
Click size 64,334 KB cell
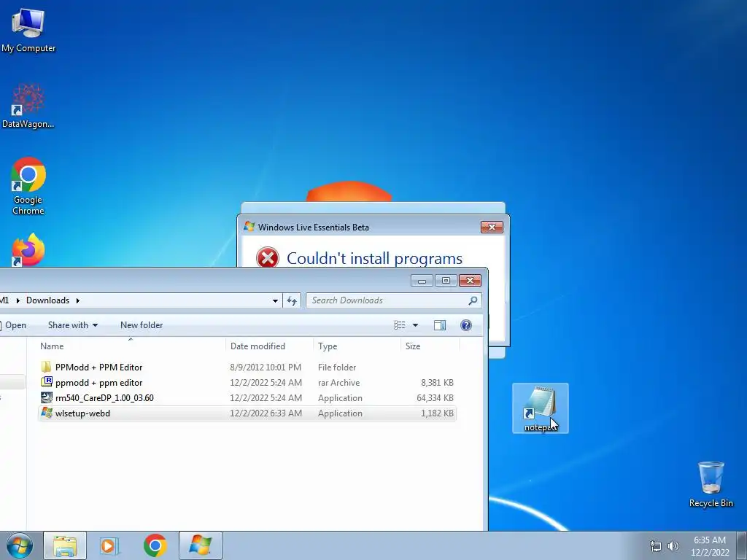[x=435, y=397]
